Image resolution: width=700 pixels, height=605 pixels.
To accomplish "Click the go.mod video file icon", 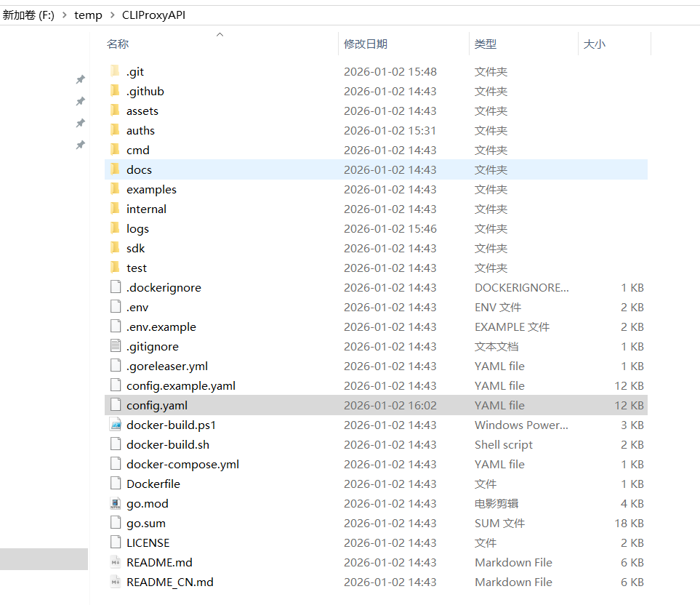I will [115, 503].
